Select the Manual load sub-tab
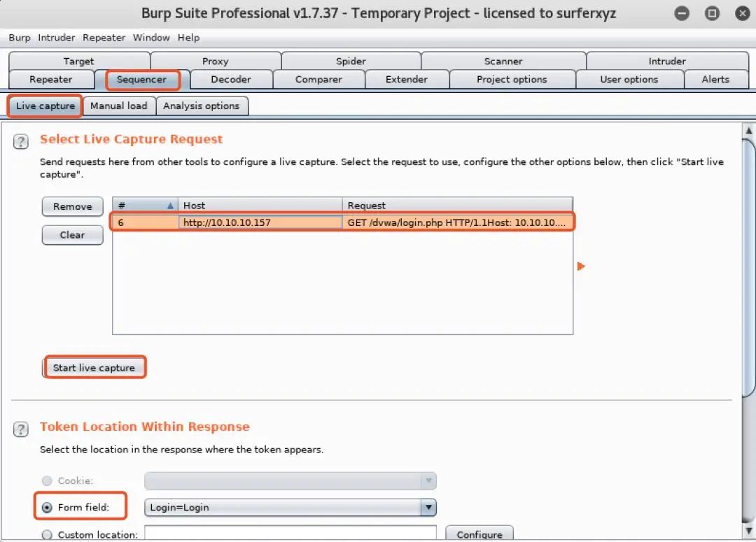Screen dimensions: 756x542 tap(119, 106)
